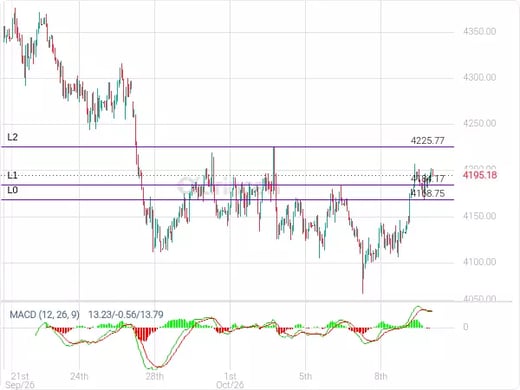Select the 4168.75 level value
The image size is (520, 390).
(428, 194)
